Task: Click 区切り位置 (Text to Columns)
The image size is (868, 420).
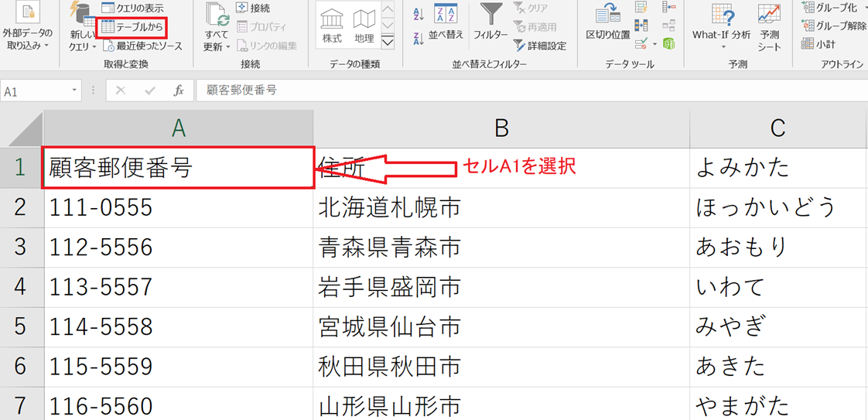Action: tap(608, 23)
